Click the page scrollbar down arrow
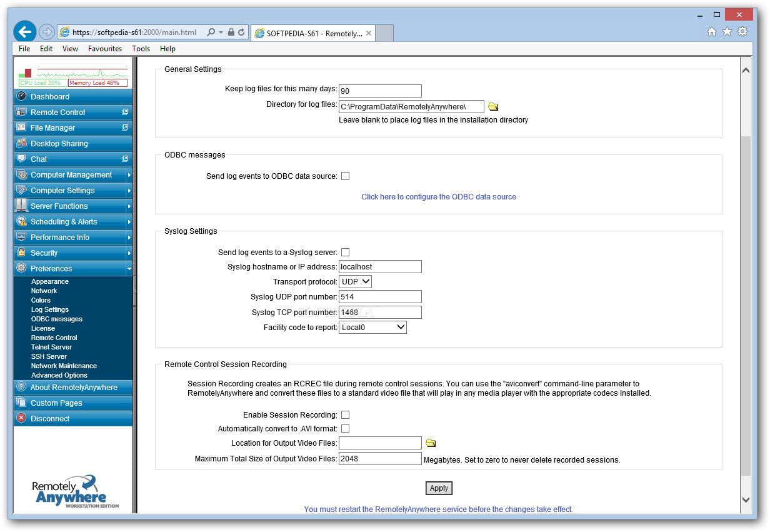770x532 pixels. (745, 499)
